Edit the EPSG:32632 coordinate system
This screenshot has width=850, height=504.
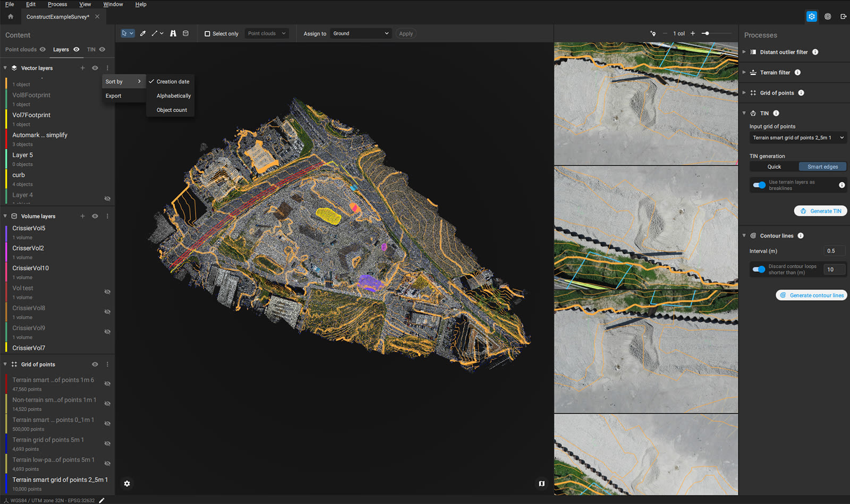coord(102,500)
